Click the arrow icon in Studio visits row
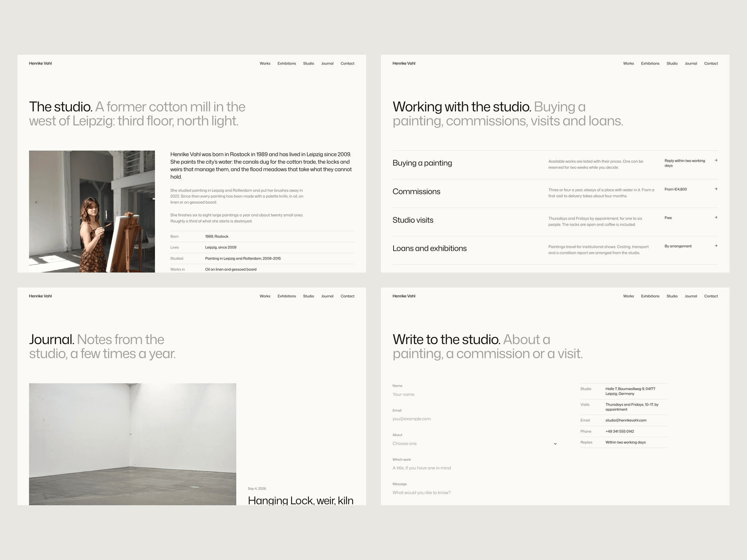This screenshot has height=560, width=747. pos(716,218)
